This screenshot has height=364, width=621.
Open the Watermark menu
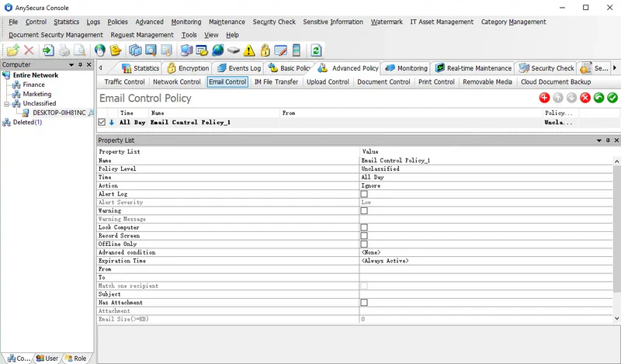click(x=387, y=22)
